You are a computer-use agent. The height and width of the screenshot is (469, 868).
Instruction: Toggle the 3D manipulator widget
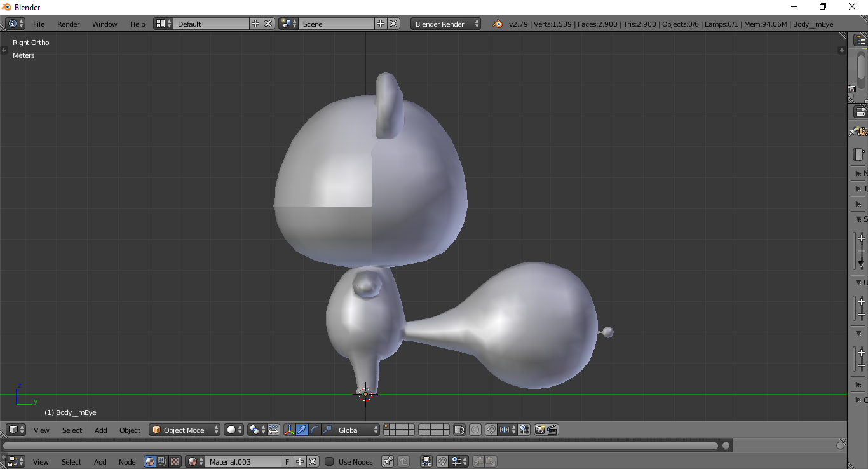tap(290, 430)
